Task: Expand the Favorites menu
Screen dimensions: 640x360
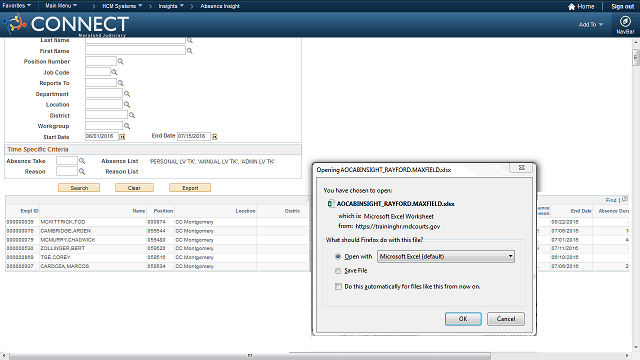Action: click(x=17, y=6)
